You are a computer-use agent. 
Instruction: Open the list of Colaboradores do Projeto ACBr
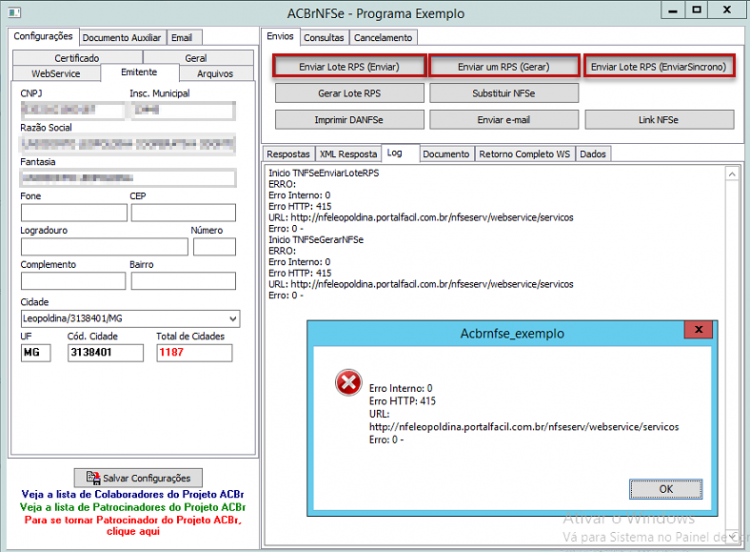coord(132,494)
